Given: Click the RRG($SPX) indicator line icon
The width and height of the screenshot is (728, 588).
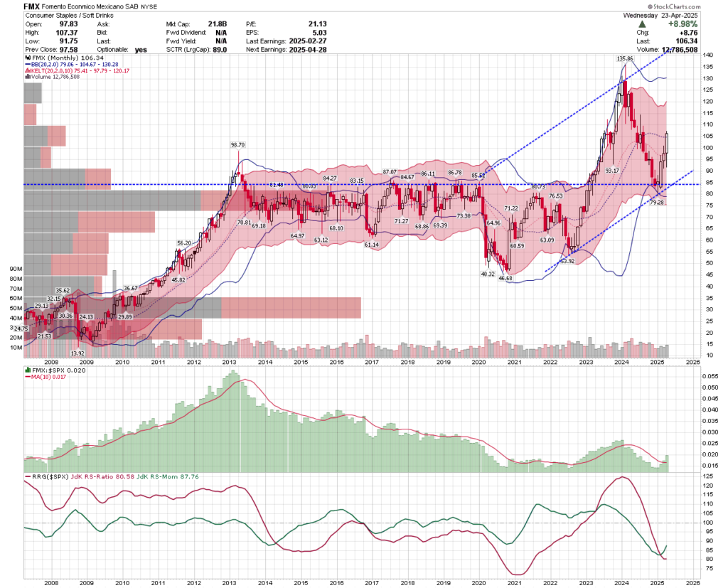Looking at the screenshot, I should 28,476.
